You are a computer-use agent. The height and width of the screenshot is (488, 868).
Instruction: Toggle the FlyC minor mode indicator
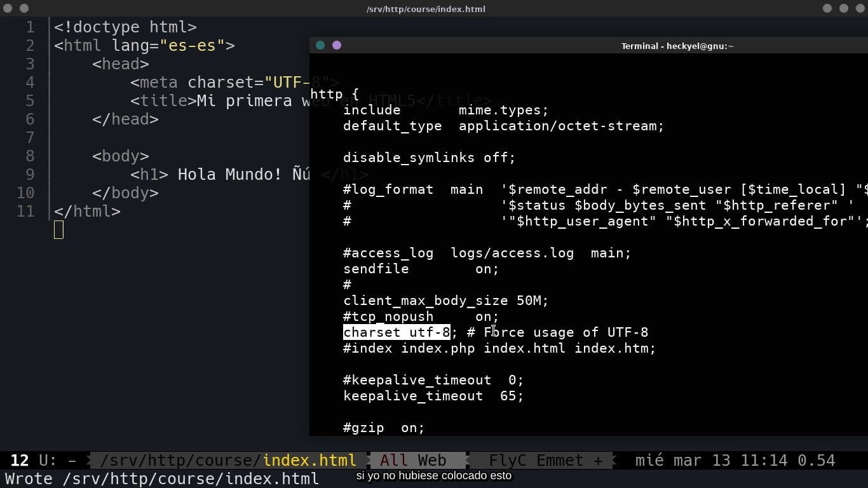pos(508,460)
